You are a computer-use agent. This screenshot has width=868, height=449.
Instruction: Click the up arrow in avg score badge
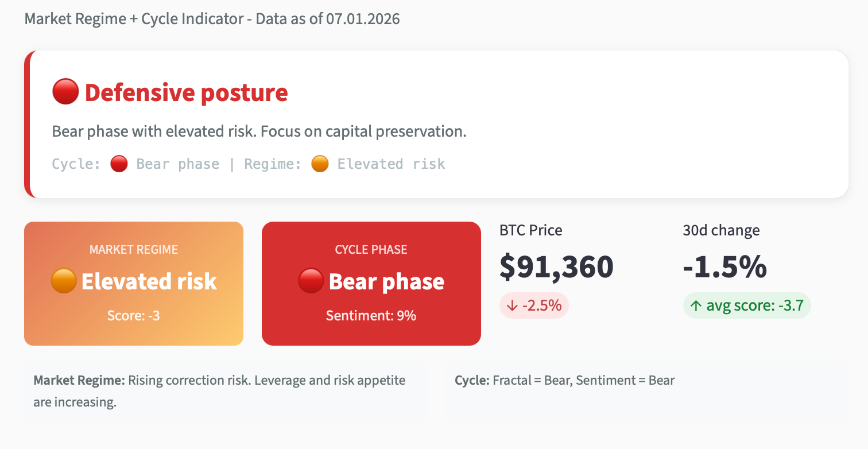coord(696,305)
